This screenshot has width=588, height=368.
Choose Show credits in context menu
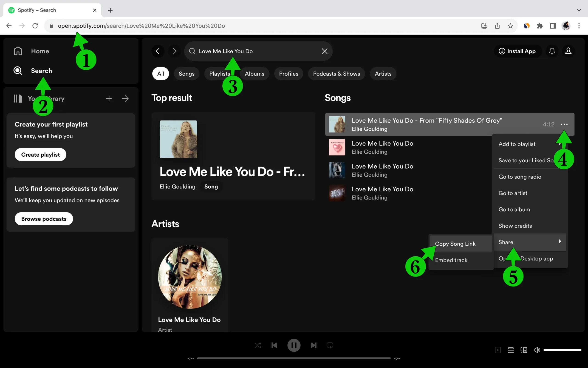tap(530, 226)
